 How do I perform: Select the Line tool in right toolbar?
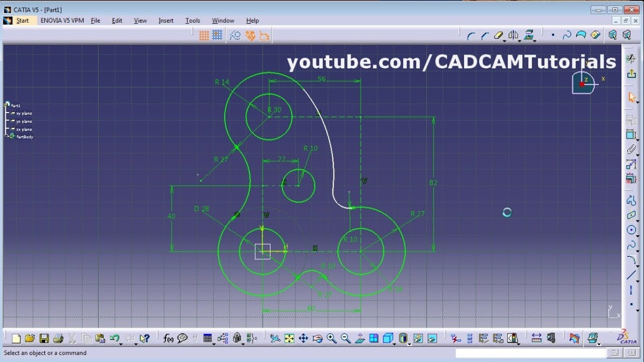click(x=631, y=275)
